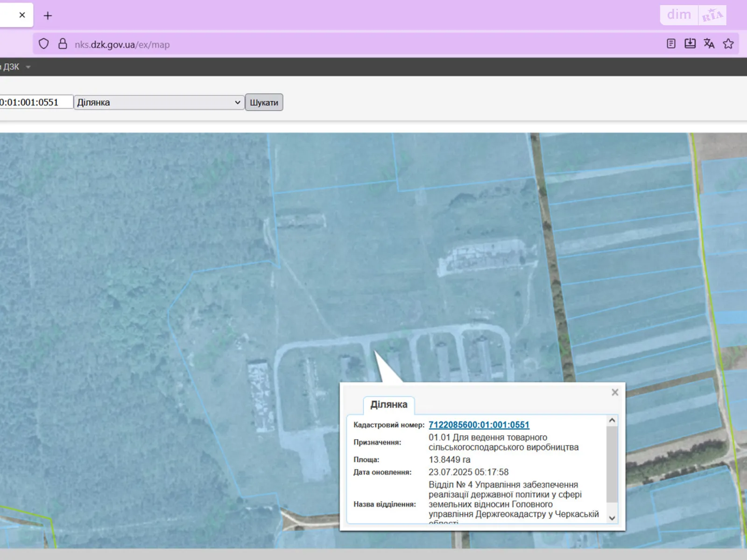The image size is (747, 560).
Task: Click the cadastral number search field
Action: 35,102
